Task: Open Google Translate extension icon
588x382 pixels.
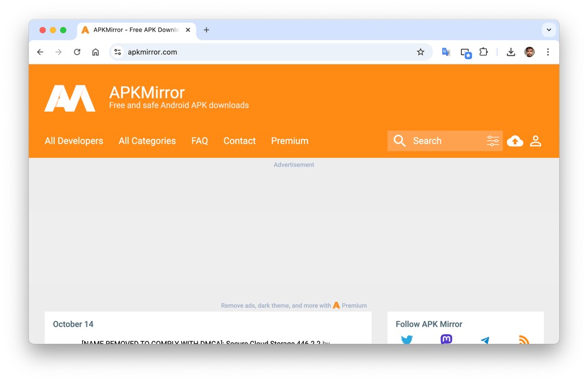Action: tap(446, 52)
